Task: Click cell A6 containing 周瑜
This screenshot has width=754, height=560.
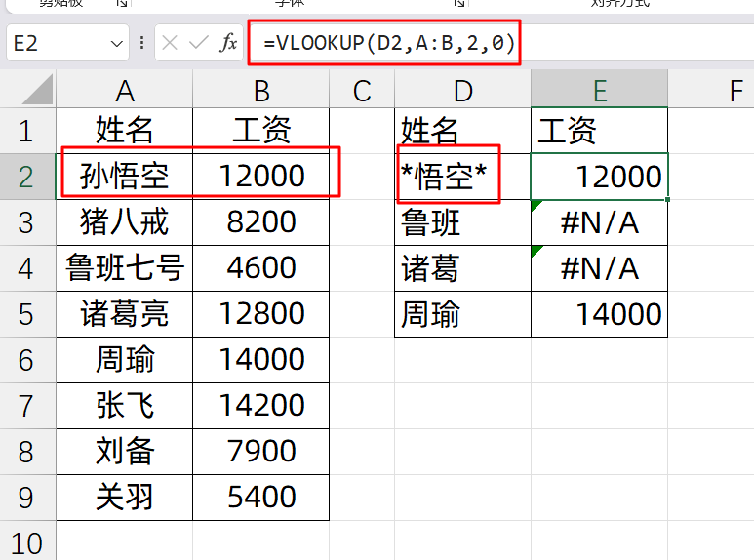Action: pos(125,360)
